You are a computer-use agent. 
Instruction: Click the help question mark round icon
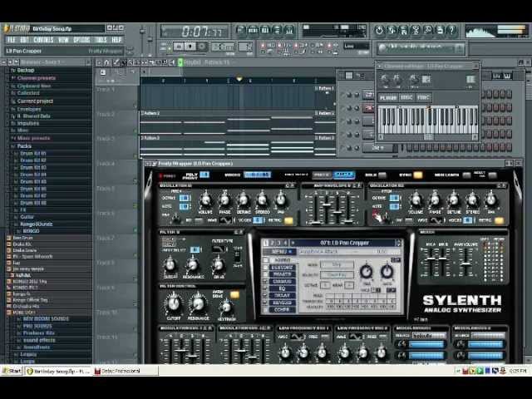pos(452,31)
